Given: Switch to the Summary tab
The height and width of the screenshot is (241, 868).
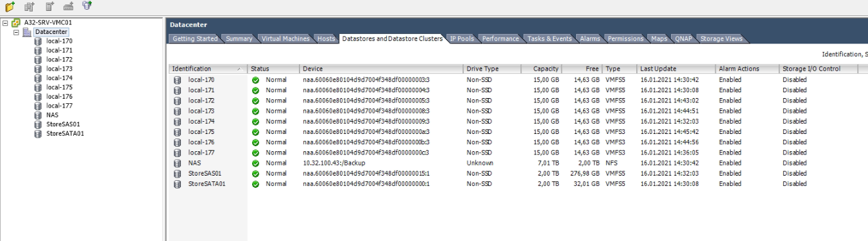Looking at the screenshot, I should (x=239, y=39).
